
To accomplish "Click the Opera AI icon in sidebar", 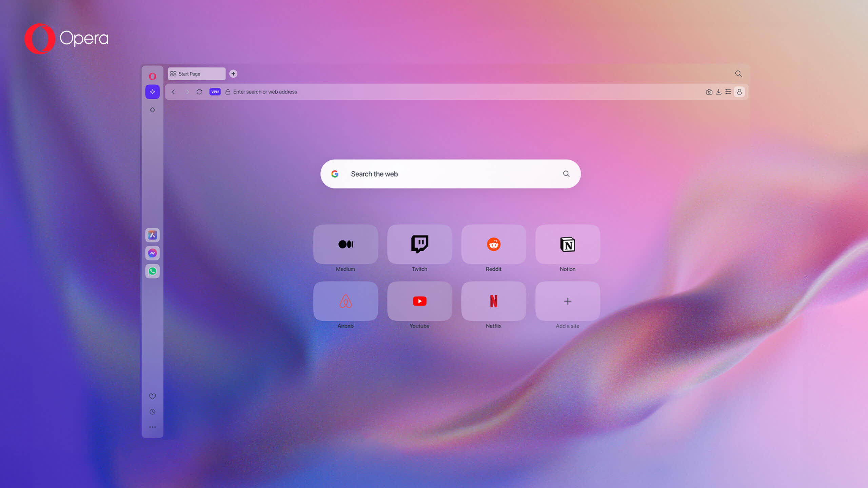I will point(153,92).
